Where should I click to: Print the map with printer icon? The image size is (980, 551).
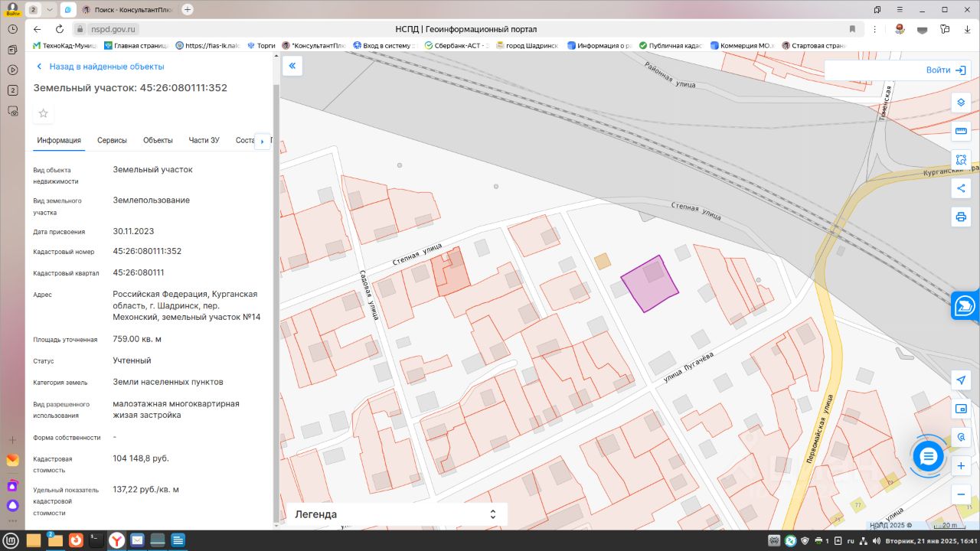961,217
